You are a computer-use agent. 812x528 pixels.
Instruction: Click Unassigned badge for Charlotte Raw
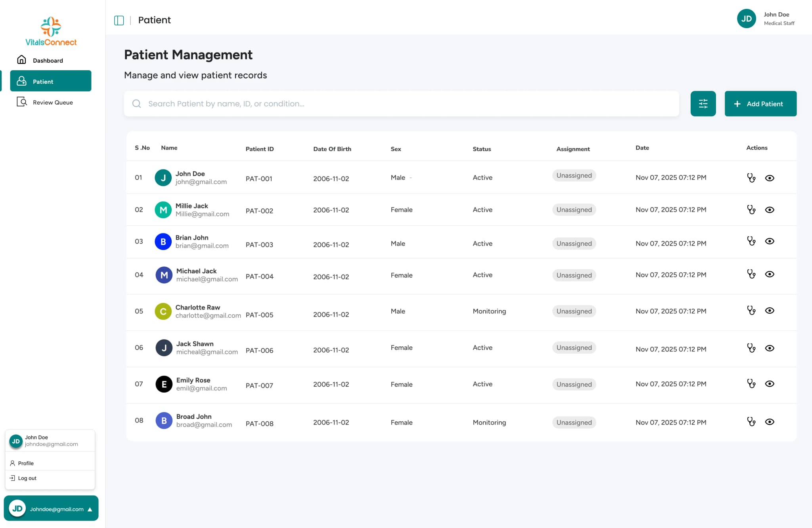[x=574, y=311]
